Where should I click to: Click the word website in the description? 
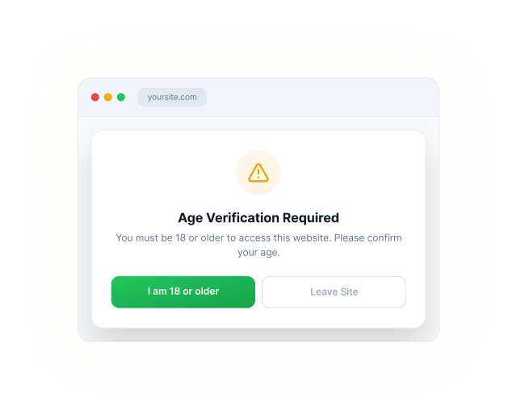click(x=312, y=237)
